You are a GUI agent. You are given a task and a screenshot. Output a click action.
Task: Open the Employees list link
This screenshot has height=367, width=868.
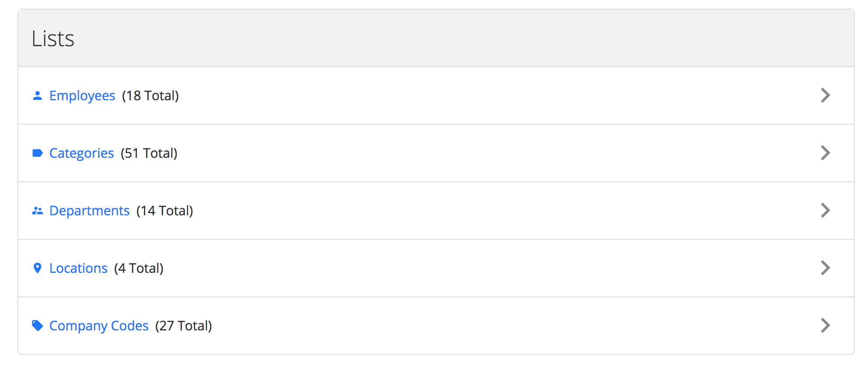(82, 95)
